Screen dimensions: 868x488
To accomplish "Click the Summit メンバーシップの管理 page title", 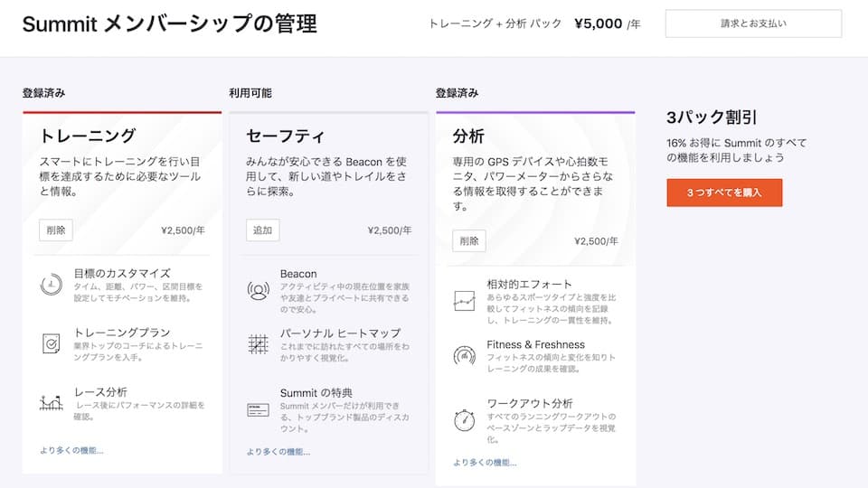I will (x=169, y=23).
